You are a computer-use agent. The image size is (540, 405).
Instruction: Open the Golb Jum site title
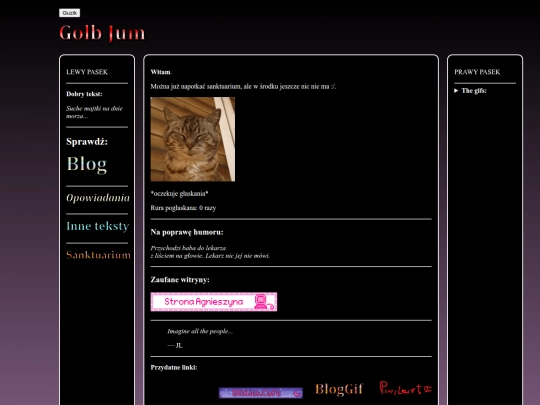coord(102,33)
